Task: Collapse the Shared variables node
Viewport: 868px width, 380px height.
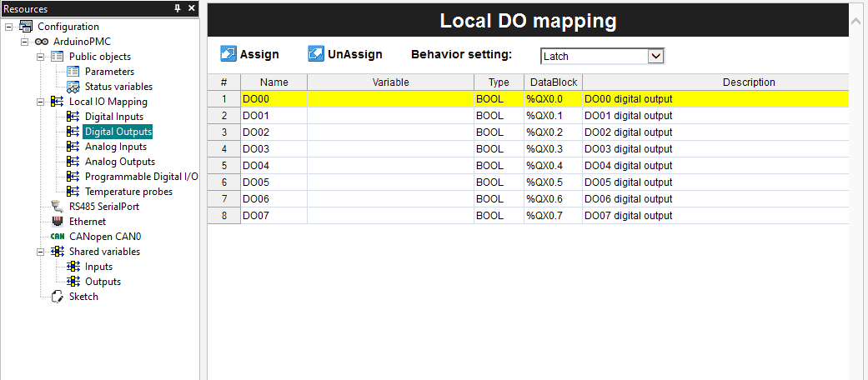Action: tap(40, 252)
